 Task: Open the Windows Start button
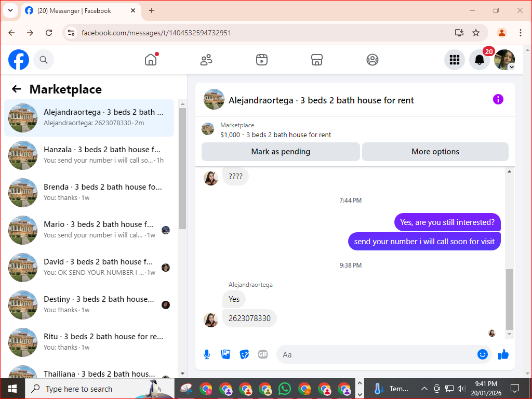[x=12, y=389]
